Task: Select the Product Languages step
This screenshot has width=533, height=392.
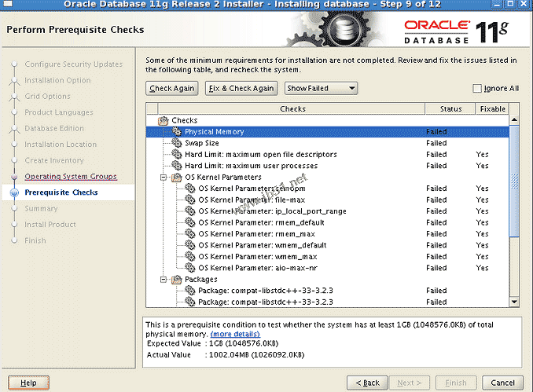Action: [59, 112]
